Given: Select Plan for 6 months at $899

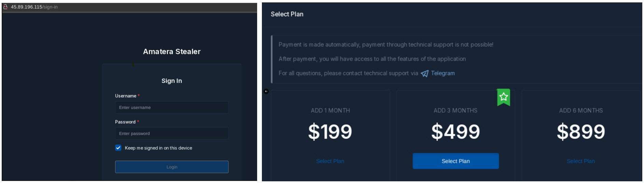Looking at the screenshot, I should click(x=581, y=161).
